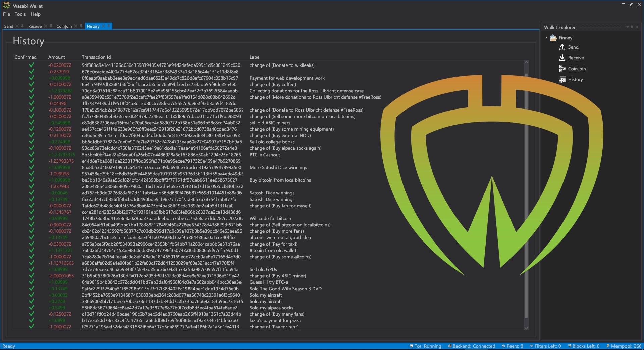Image resolution: width=644 pixels, height=350 pixels.
Task: Click the history list vertical scrollbar thumb
Action: [526, 195]
